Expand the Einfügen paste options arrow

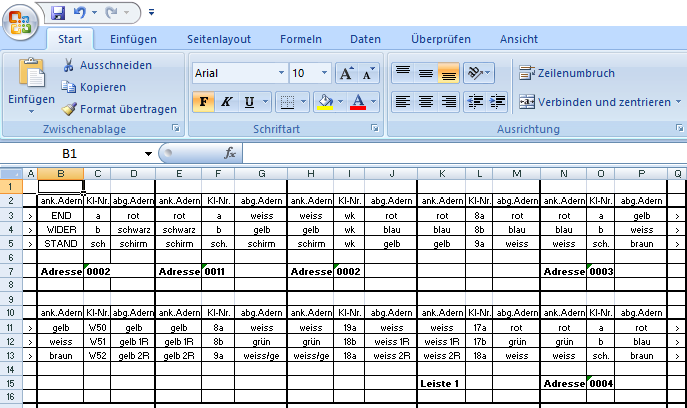[32, 112]
